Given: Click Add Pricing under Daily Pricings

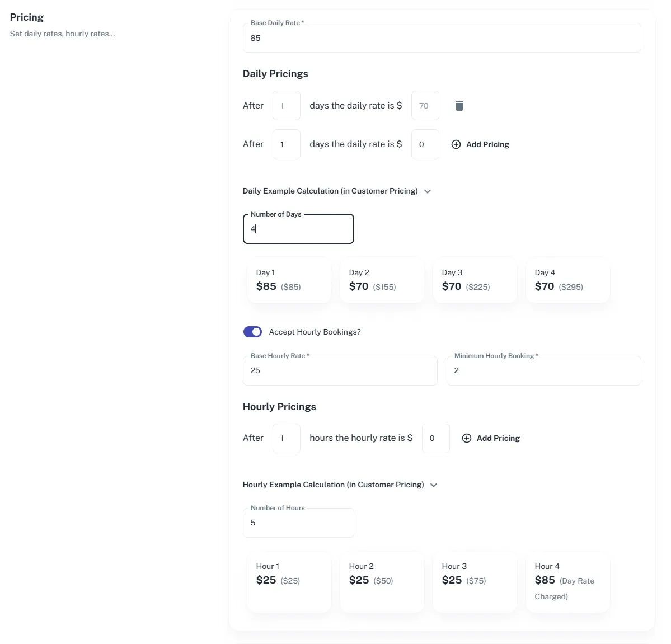Looking at the screenshot, I should (487, 144).
